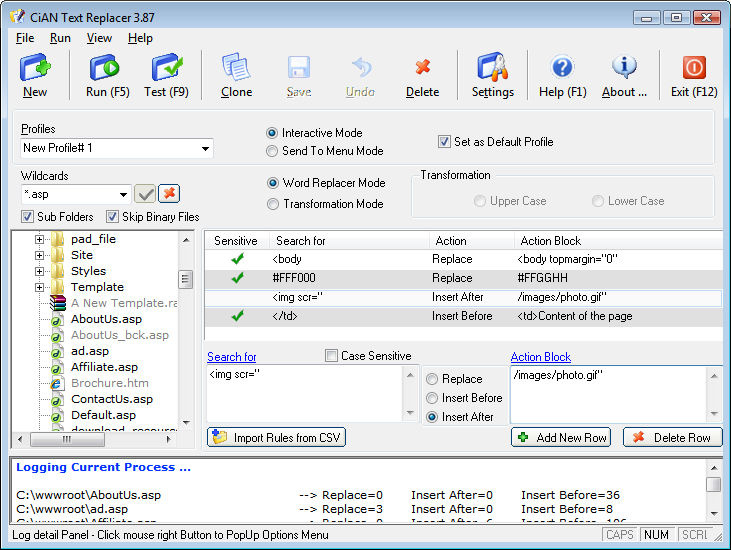The image size is (731, 550).
Task: Uncheck Set as Default Profile
Action: (x=445, y=142)
